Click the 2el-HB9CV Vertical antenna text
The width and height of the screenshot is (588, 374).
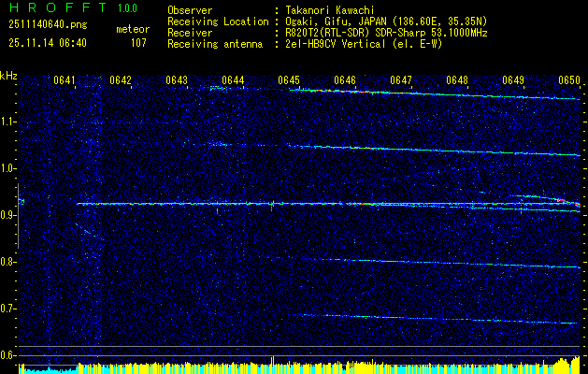point(364,44)
